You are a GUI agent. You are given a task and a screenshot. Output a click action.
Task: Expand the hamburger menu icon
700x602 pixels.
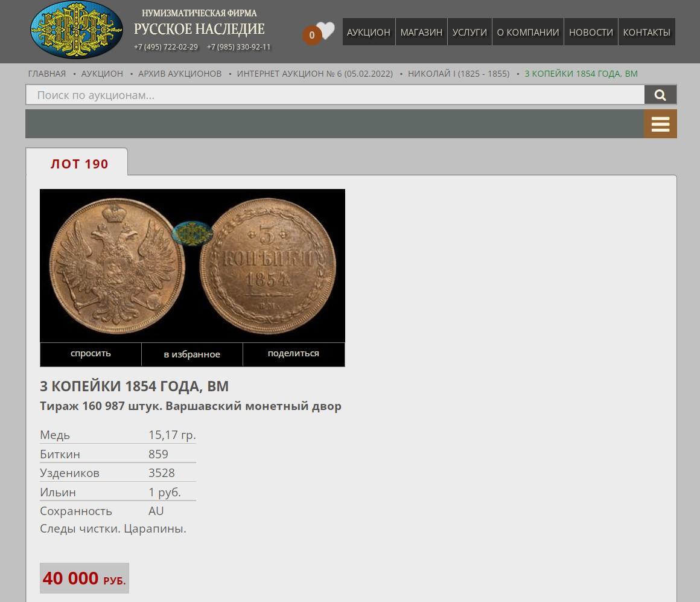[x=660, y=124]
